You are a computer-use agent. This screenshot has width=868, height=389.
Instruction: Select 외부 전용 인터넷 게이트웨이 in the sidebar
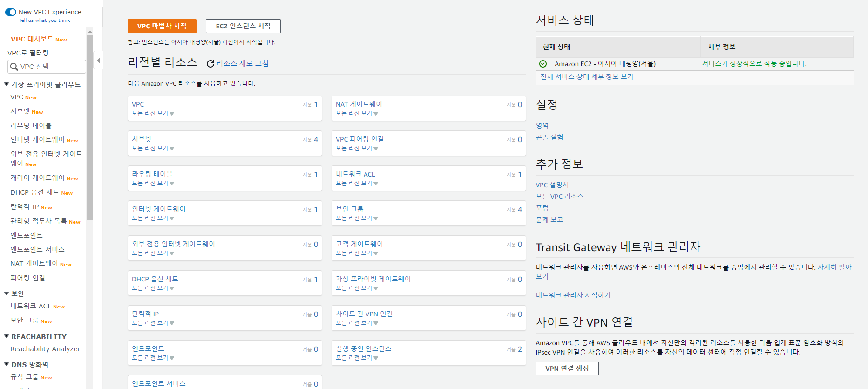46,159
